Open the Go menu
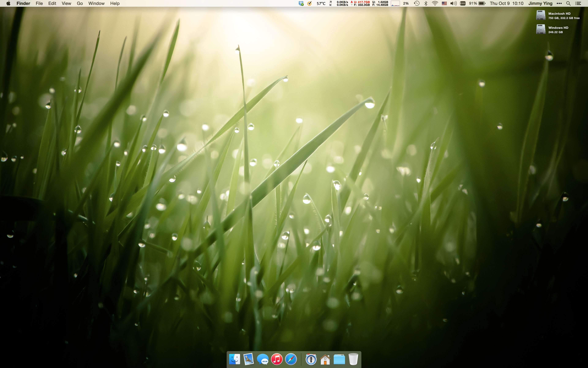Screen dimensions: 588x368 (80, 3)
